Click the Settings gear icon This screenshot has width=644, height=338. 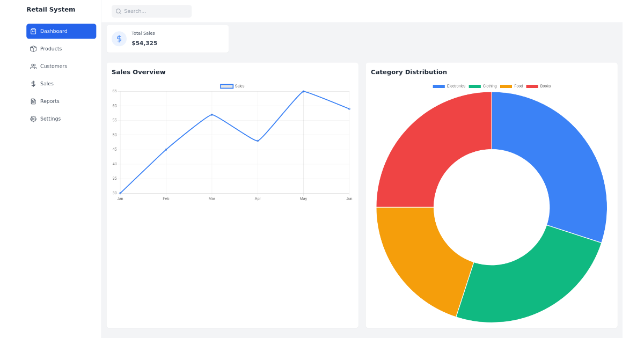click(34, 119)
